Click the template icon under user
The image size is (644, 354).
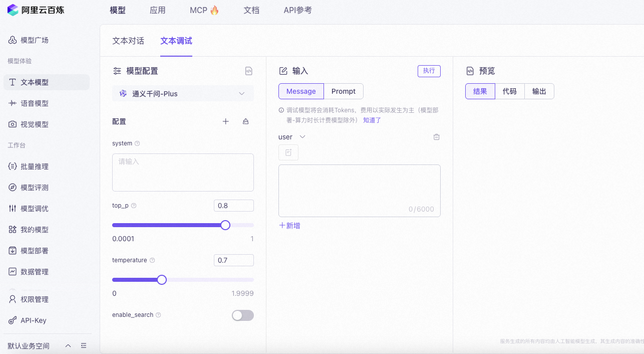(288, 152)
